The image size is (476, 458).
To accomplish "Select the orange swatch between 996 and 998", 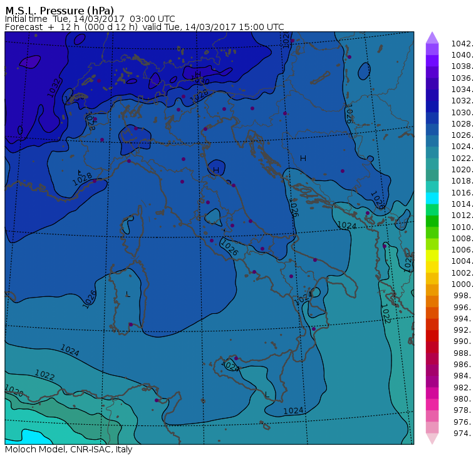I will pyautogui.click(x=432, y=301).
